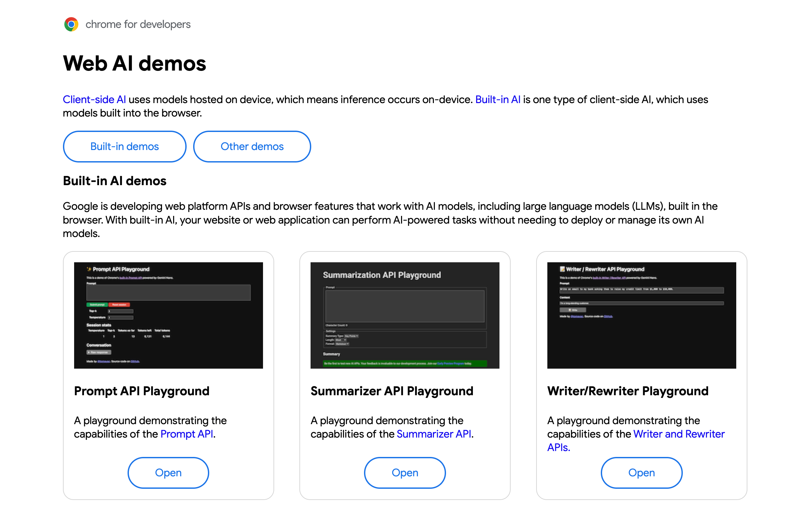
Task: Open the Summarizer API Playground demo
Action: coord(405,472)
